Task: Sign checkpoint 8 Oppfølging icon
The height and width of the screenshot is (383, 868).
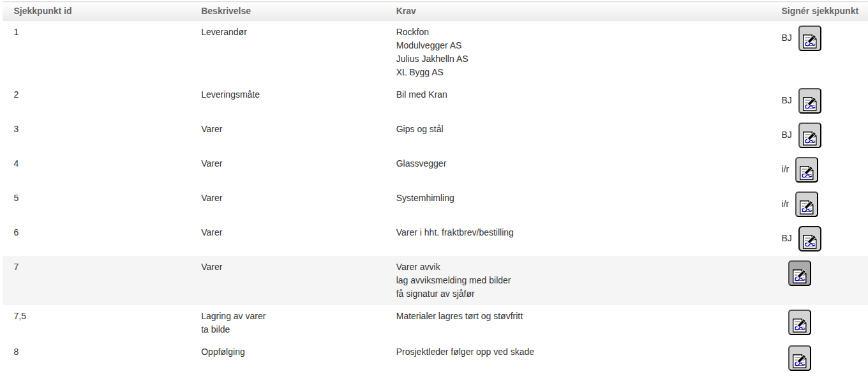Action: coord(799,359)
